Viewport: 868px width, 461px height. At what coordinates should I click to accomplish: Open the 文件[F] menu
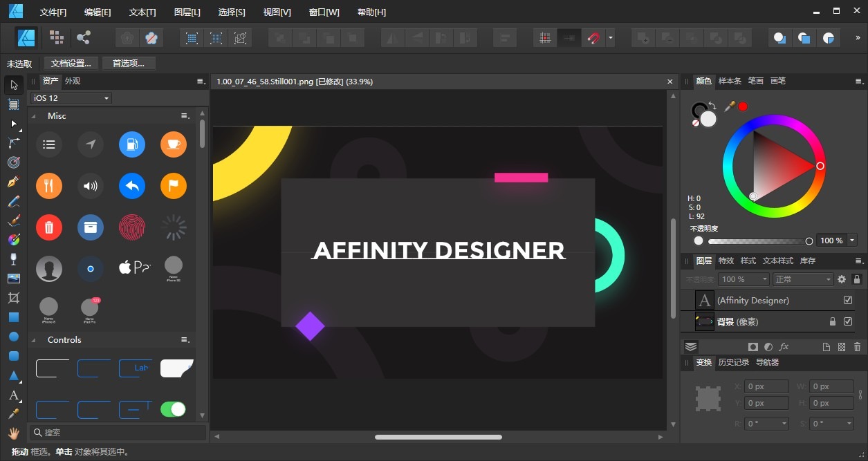(53, 12)
